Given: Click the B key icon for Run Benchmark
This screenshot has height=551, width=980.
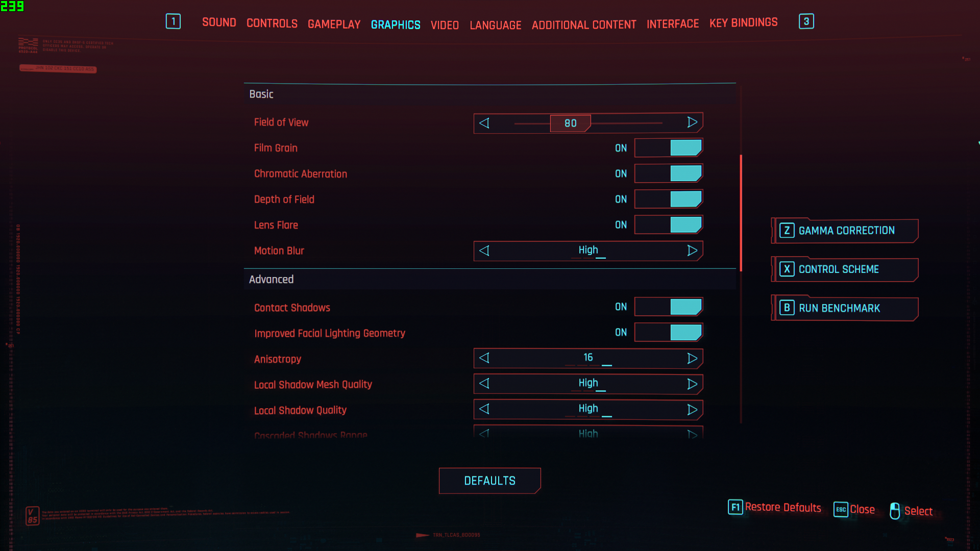Looking at the screenshot, I should 787,308.
